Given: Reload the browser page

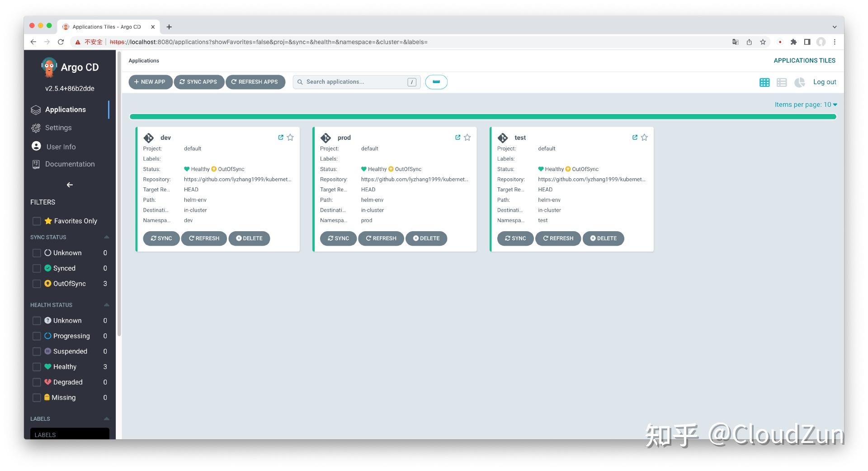Looking at the screenshot, I should [61, 42].
